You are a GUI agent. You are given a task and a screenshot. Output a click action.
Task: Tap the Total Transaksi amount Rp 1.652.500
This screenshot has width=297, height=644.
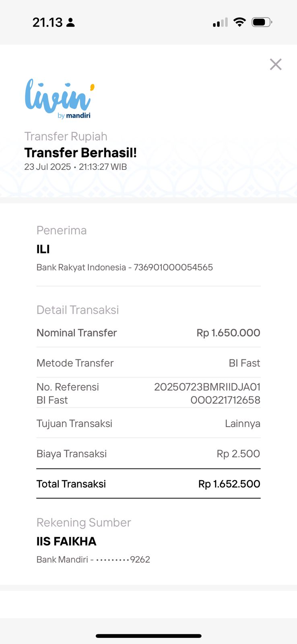229,484
